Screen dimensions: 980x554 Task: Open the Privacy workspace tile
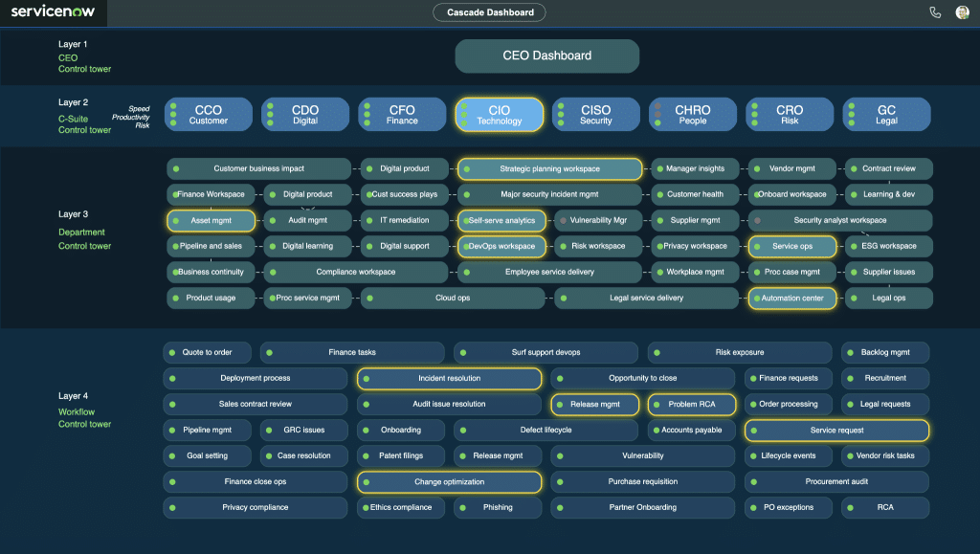695,246
